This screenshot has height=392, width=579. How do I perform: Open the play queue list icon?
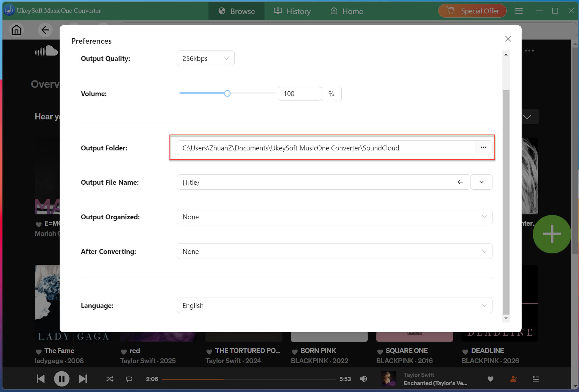tap(536, 379)
